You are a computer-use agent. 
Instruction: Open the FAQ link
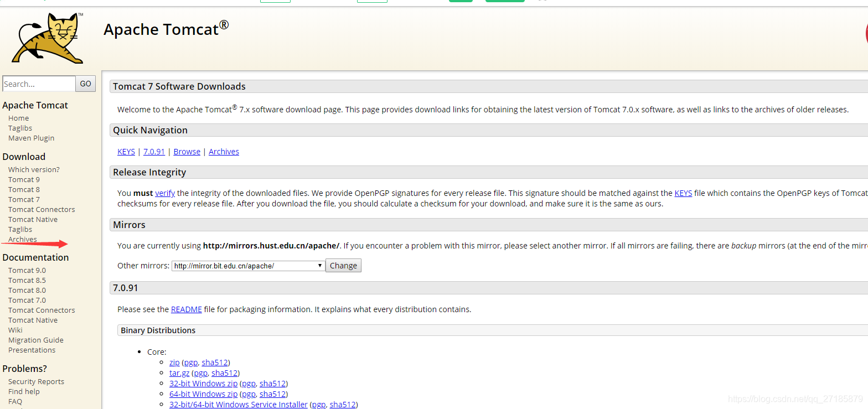(x=15, y=401)
